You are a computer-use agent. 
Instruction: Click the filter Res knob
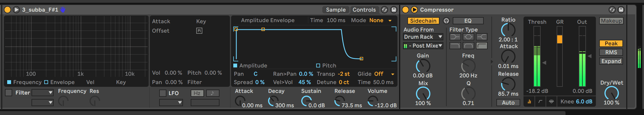pos(95,101)
